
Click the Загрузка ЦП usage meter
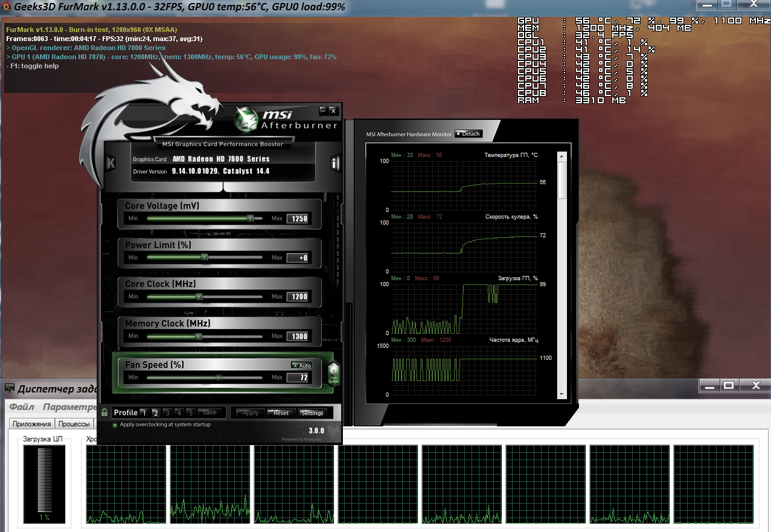pyautogui.click(x=43, y=484)
